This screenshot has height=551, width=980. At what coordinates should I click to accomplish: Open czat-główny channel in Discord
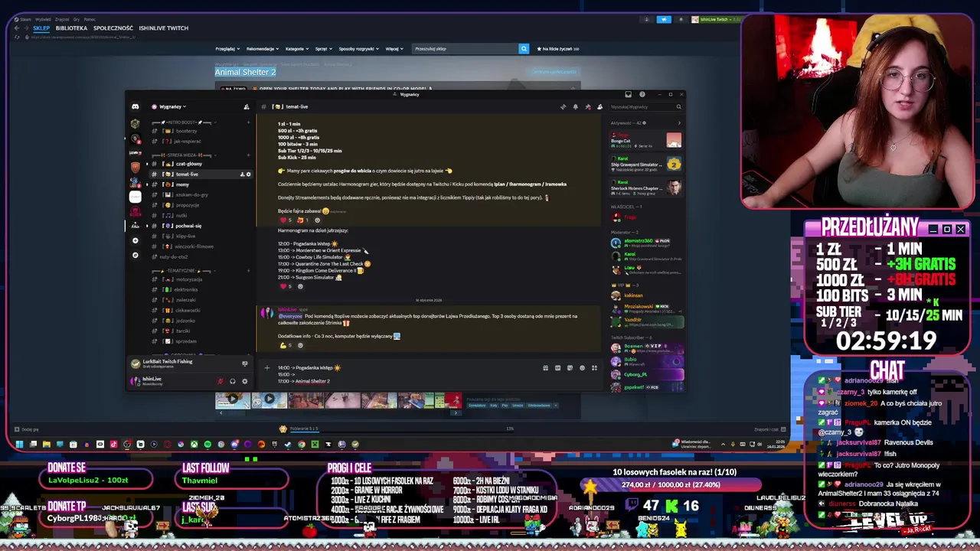coord(202,164)
